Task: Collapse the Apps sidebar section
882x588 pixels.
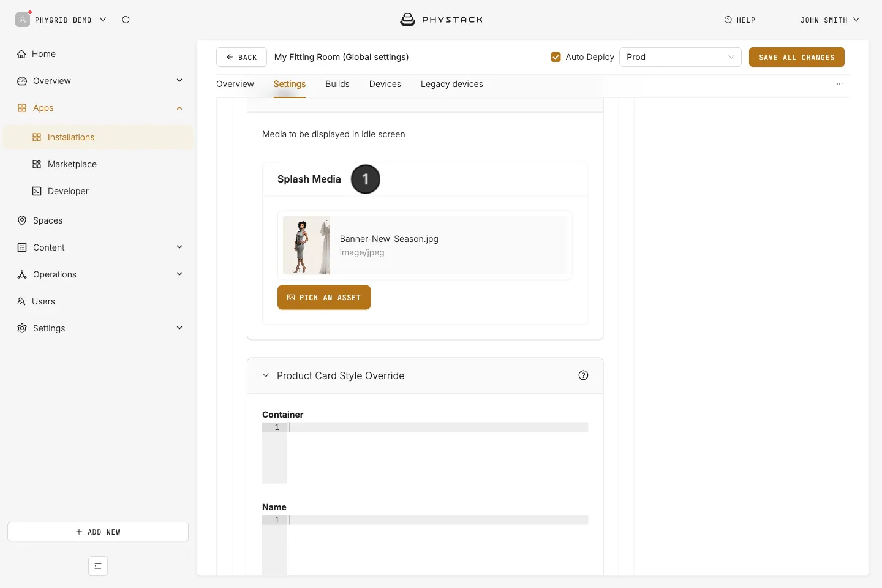Action: tap(179, 108)
